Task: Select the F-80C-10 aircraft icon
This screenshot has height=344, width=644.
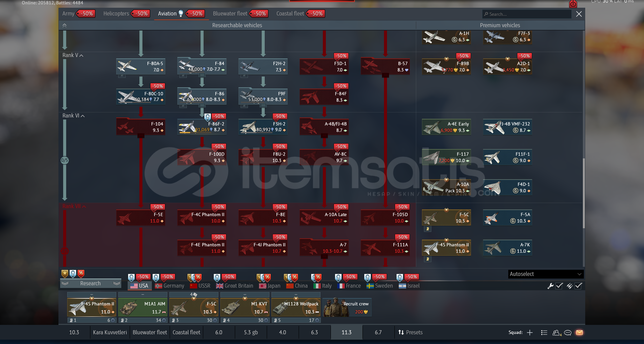Action: pos(140,97)
